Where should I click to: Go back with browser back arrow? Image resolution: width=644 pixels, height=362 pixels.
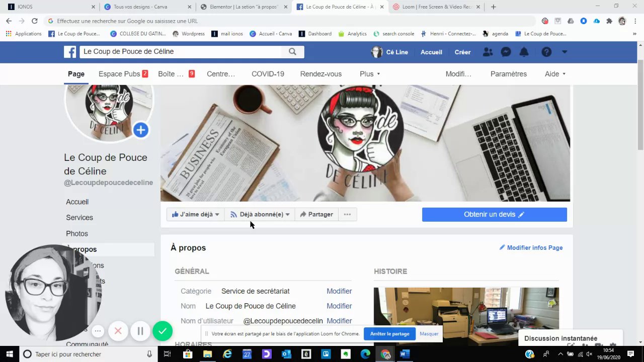pos(9,21)
